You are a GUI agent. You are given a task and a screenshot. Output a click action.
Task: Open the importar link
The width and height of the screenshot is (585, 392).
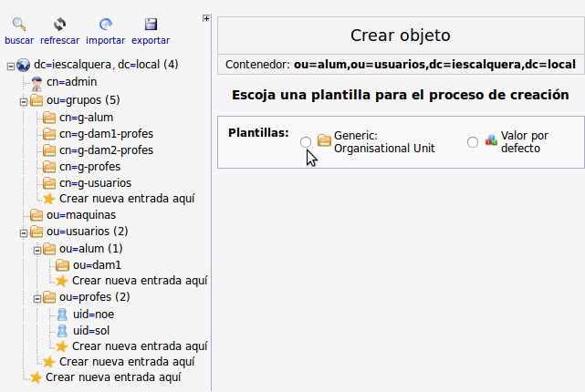[x=106, y=40]
